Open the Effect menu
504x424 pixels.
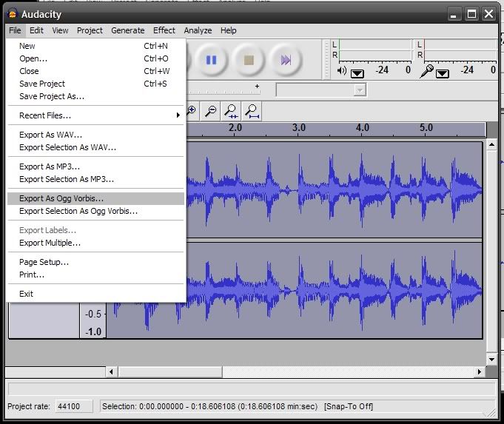[x=164, y=30]
